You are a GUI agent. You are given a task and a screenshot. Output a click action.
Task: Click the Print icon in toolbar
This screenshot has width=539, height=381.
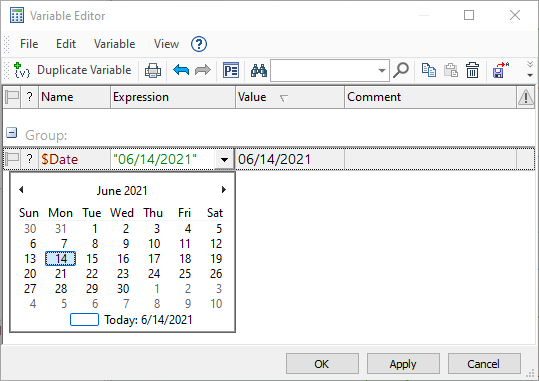[x=153, y=70]
